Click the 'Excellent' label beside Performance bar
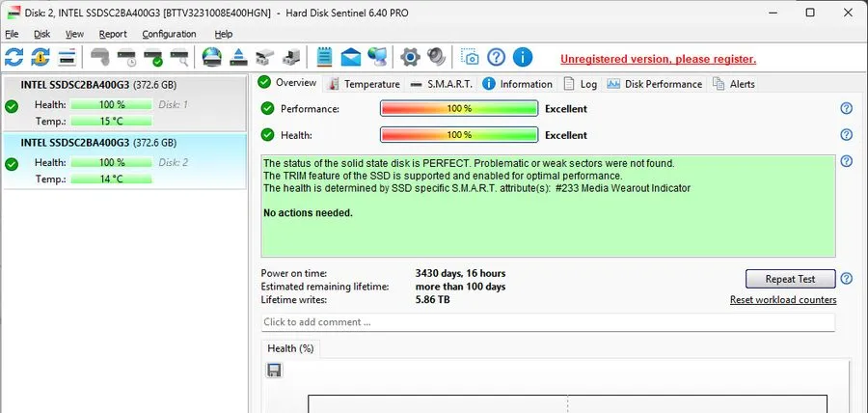 [566, 109]
